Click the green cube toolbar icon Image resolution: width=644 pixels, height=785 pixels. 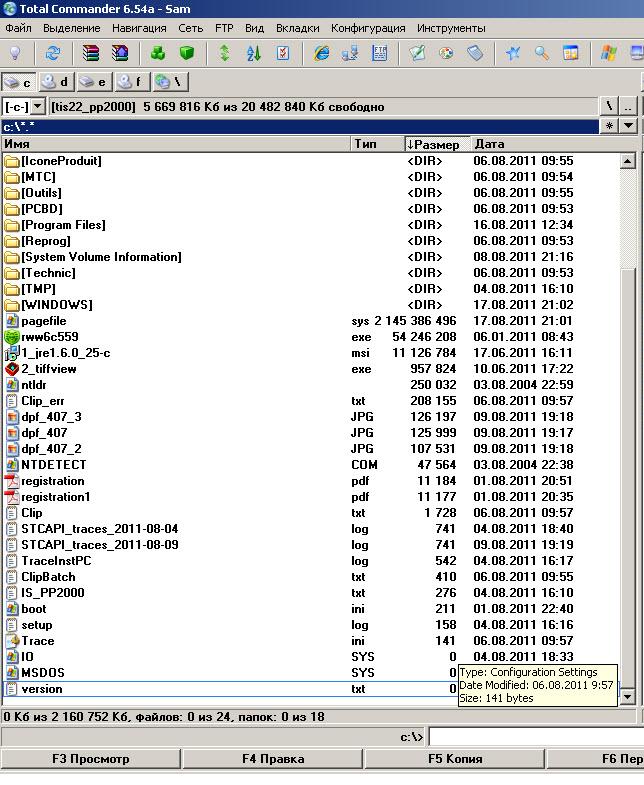(187, 53)
